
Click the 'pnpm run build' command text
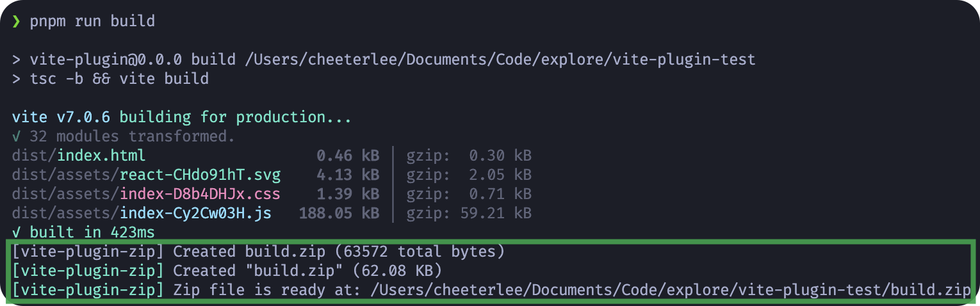click(x=92, y=21)
